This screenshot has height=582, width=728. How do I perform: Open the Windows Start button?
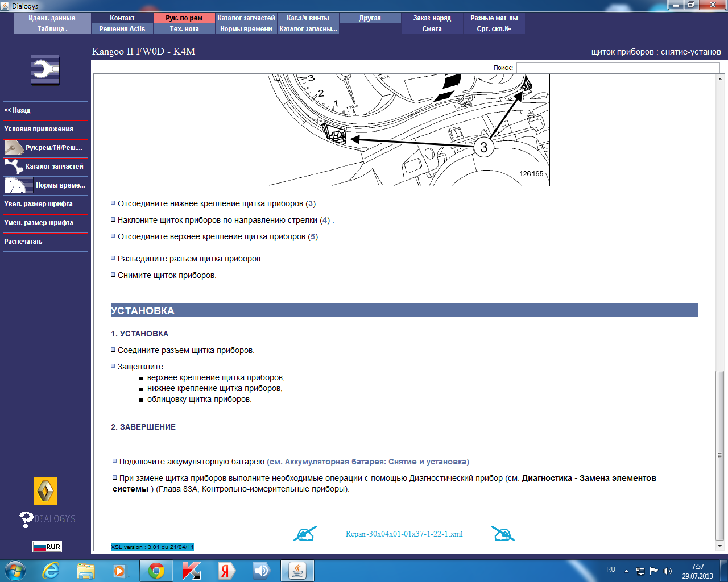tap(15, 571)
